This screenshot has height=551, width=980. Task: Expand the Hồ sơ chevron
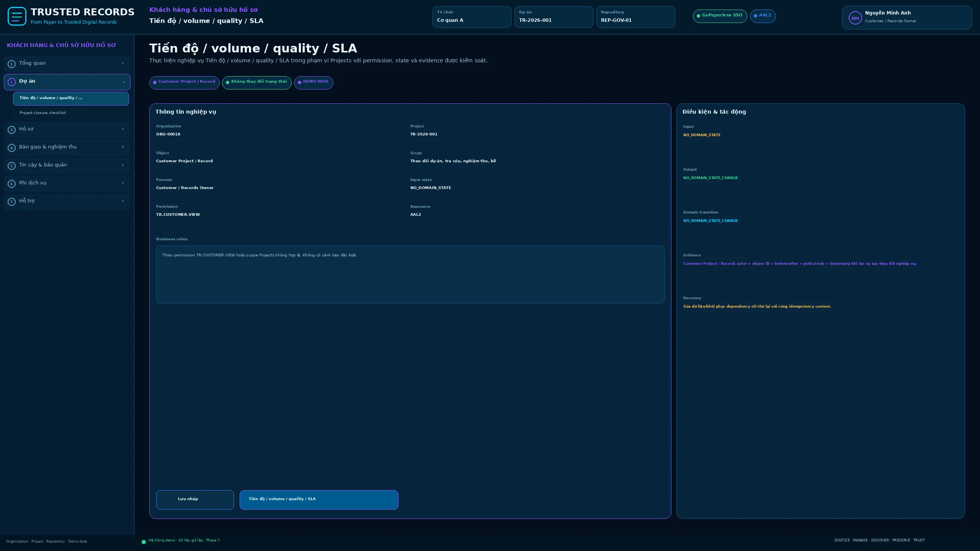point(123,129)
